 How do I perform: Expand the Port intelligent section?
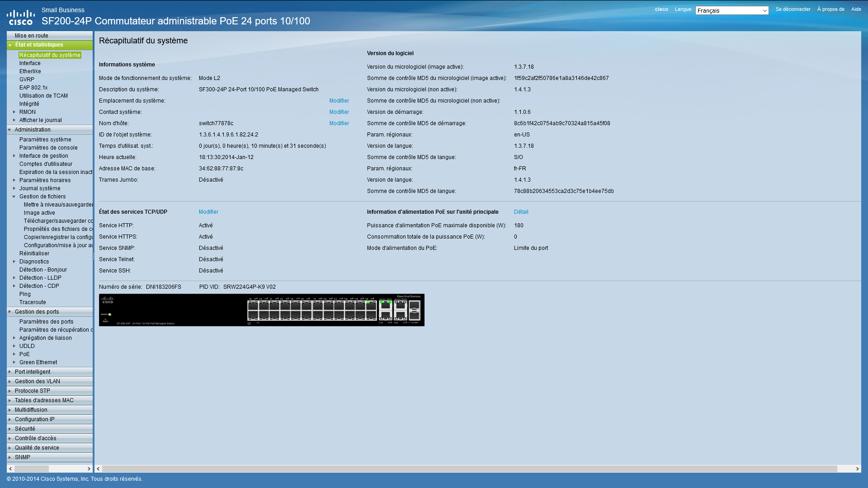point(9,372)
